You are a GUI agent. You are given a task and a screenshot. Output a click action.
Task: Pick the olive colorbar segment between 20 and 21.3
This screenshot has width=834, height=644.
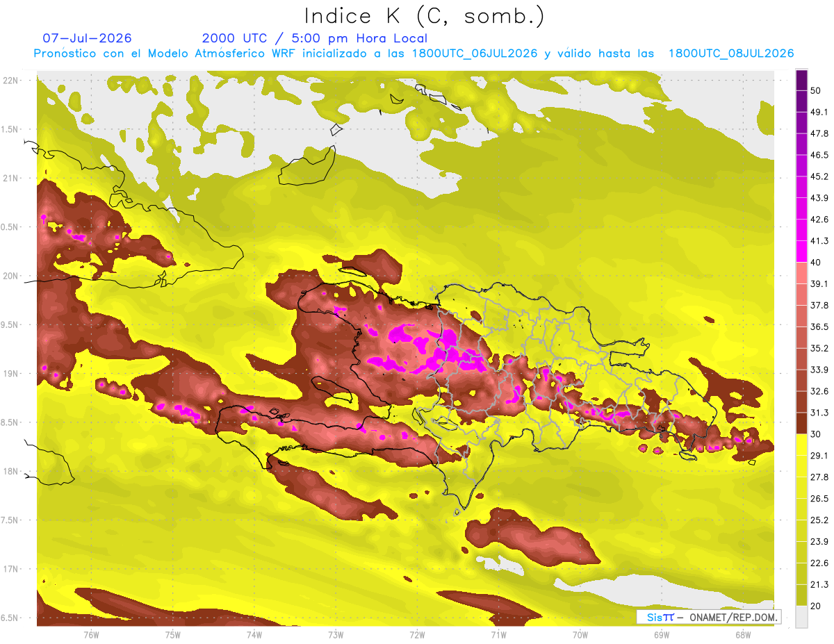pos(801,596)
